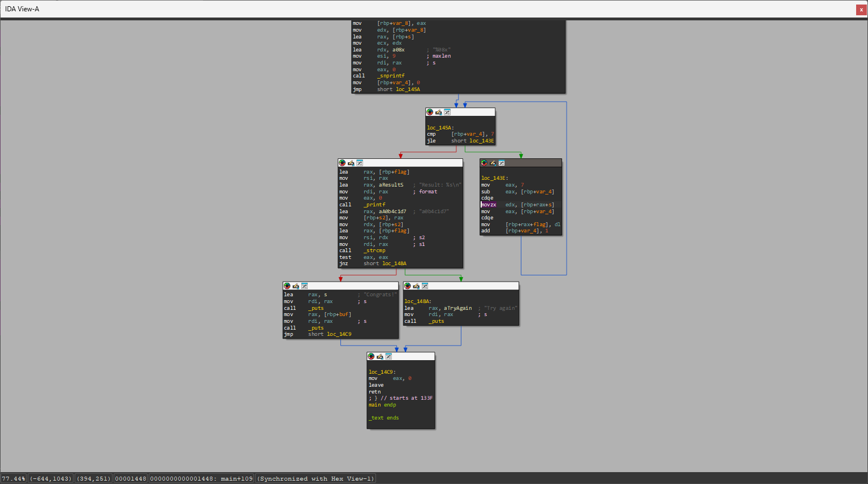Select the loc_14C9 label
Viewport: 868px width, 484px height.
[x=382, y=372]
